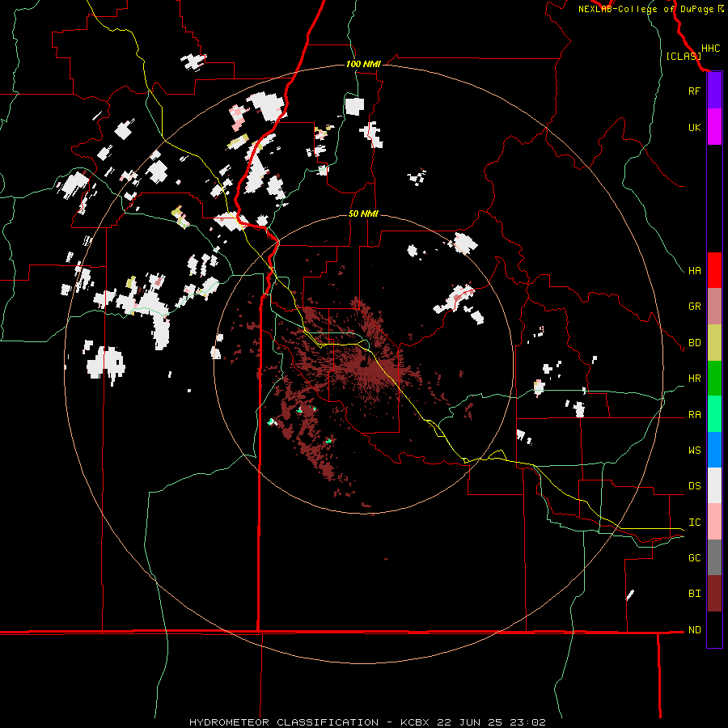The width and height of the screenshot is (728, 728).
Task: Click the 'ND' legend label
Action: 694,630
